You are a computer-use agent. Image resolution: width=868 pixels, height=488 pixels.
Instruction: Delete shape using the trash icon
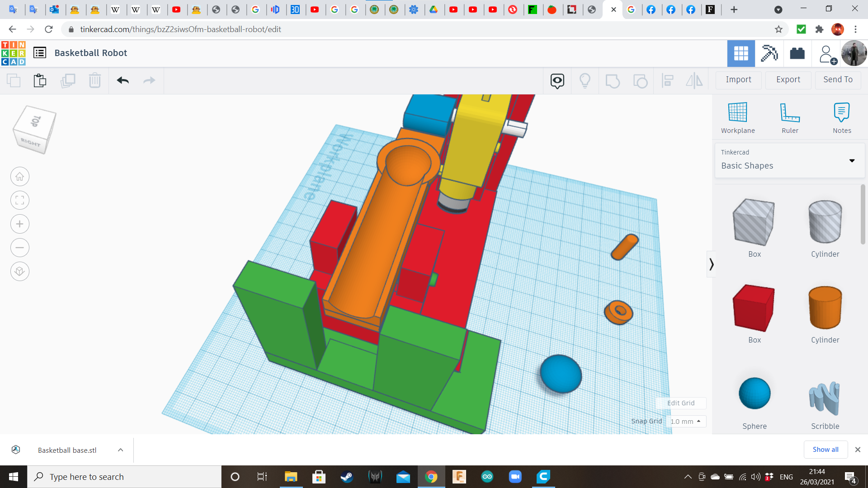pyautogui.click(x=95, y=80)
